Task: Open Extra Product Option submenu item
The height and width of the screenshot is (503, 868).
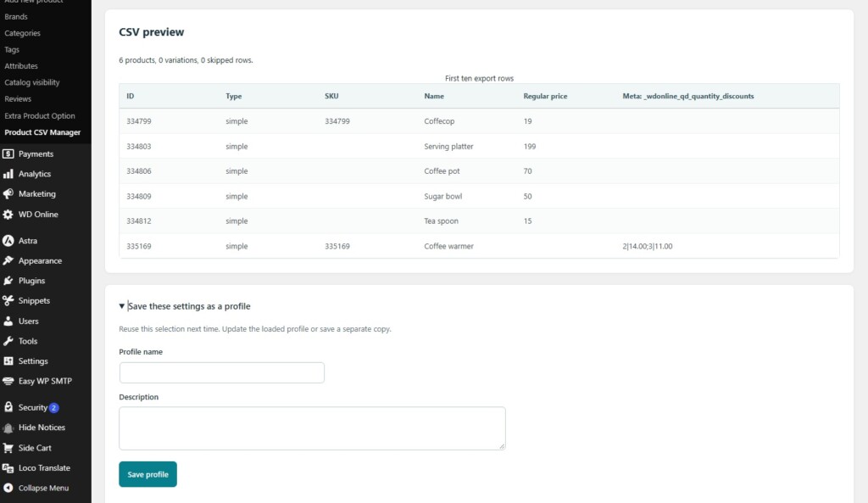Action: tap(39, 115)
